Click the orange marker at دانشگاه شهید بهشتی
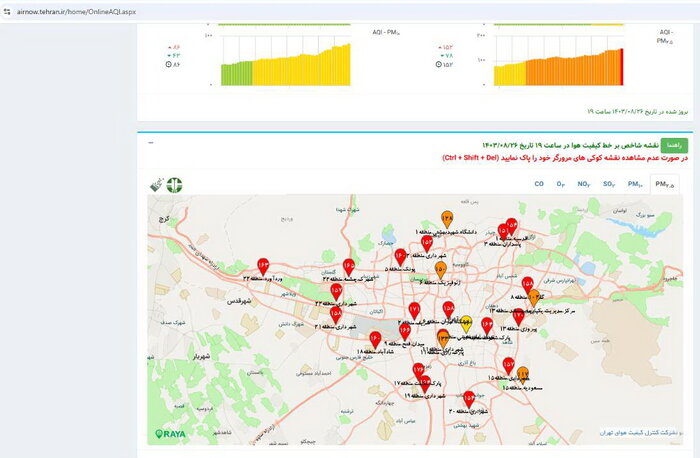Screen dimensions: 700x458 [x=447, y=220]
